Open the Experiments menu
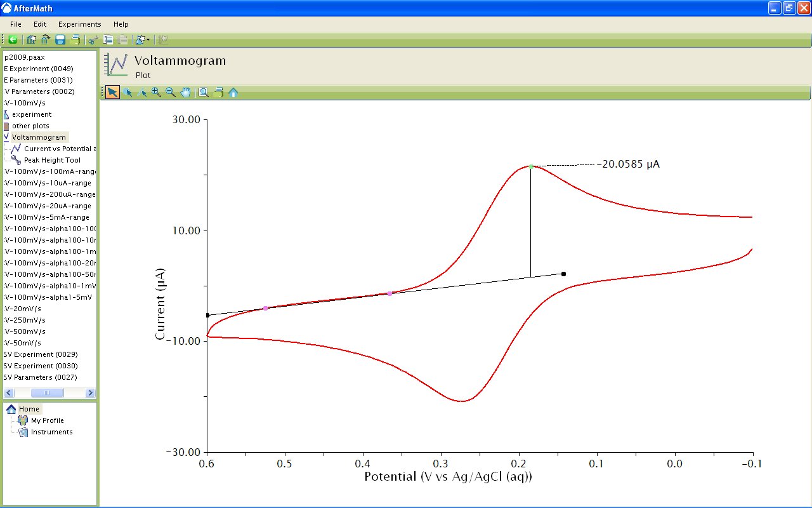Viewport: 812px width, 508px height. click(x=79, y=24)
